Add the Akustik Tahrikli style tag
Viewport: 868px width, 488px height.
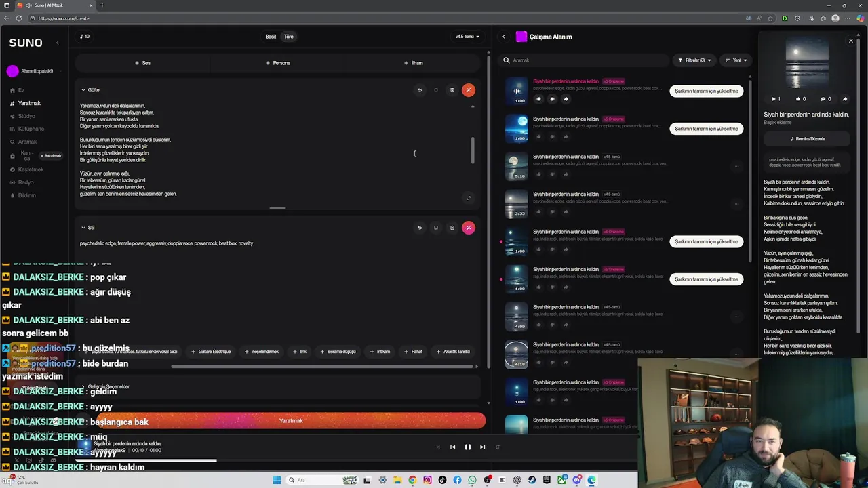(453, 352)
